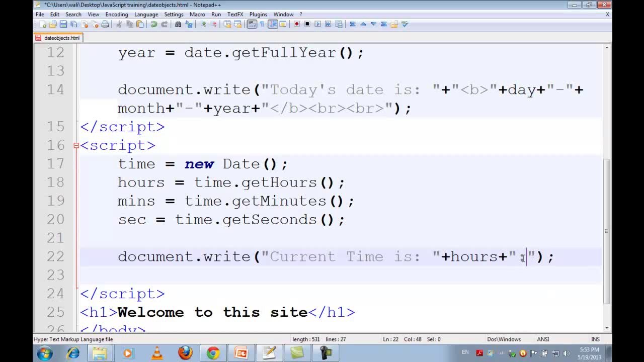Screen dimensions: 644x362
Task: Toggle Show All Characters pilcrow icon
Action: click(262, 24)
